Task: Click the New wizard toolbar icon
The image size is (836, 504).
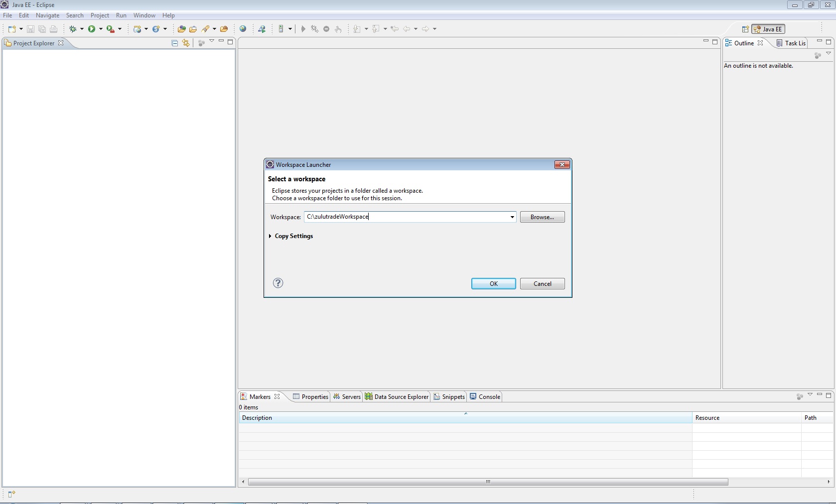Action: click(x=12, y=29)
